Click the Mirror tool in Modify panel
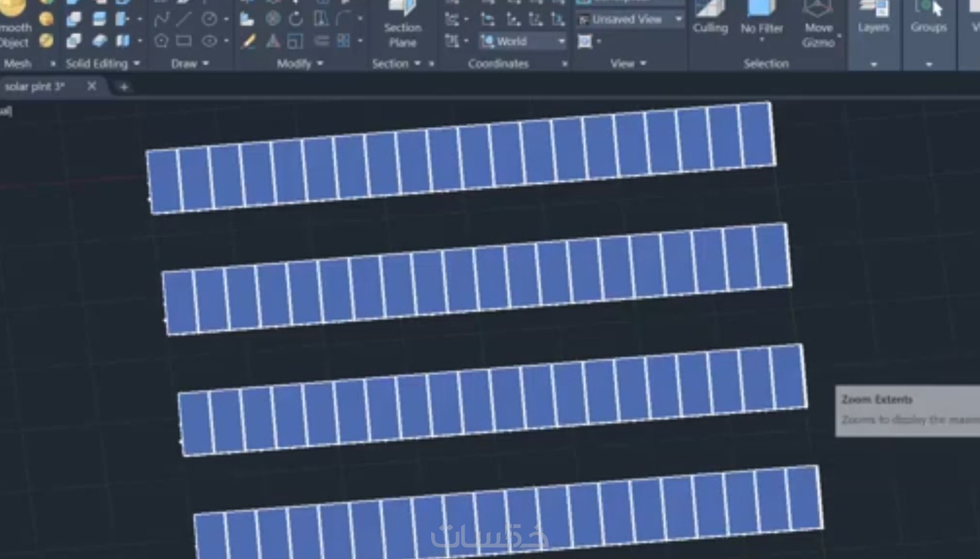The height and width of the screenshot is (559, 980). [321, 19]
